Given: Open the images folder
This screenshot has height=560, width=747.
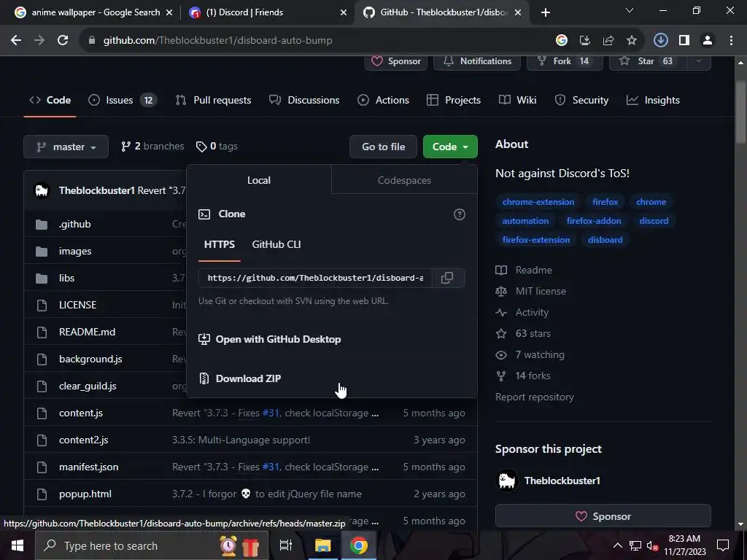Looking at the screenshot, I should pyautogui.click(x=75, y=251).
